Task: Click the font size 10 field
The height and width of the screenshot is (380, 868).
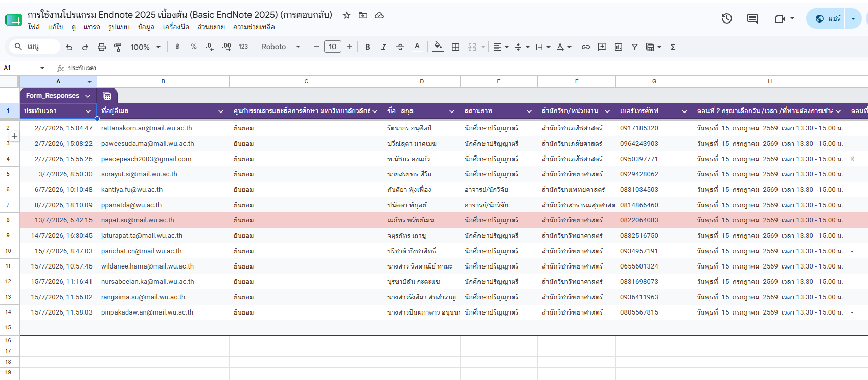Action: point(333,47)
